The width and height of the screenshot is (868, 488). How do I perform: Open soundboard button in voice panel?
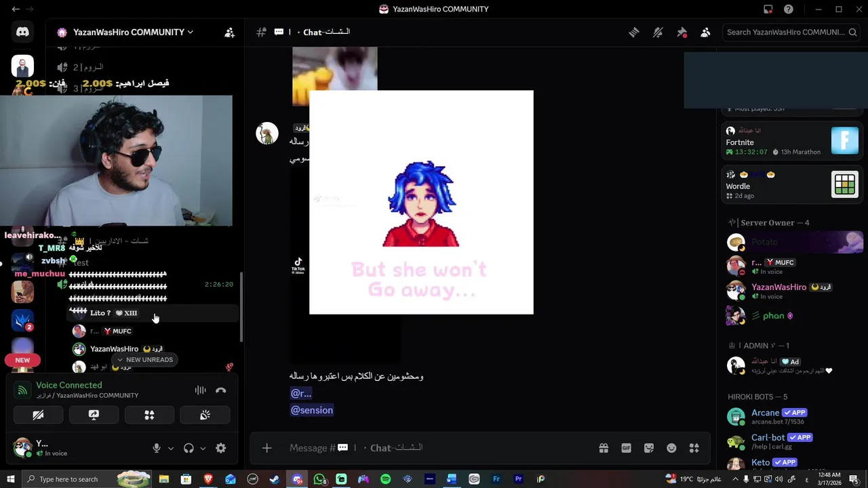tap(205, 415)
